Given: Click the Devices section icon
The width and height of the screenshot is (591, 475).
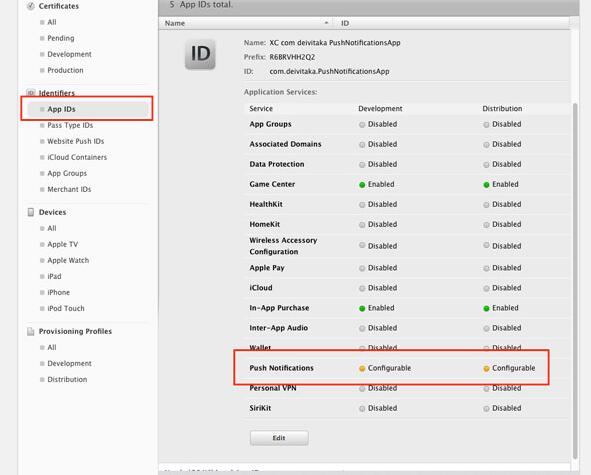Looking at the screenshot, I should (x=31, y=212).
